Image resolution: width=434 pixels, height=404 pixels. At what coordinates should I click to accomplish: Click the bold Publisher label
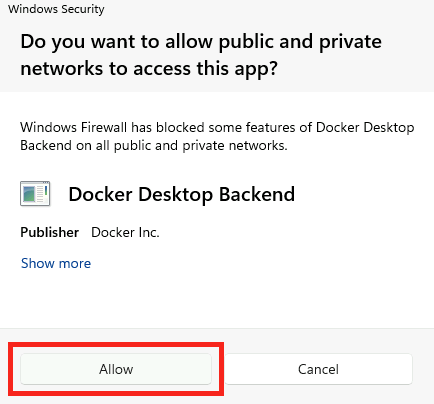[x=50, y=232]
